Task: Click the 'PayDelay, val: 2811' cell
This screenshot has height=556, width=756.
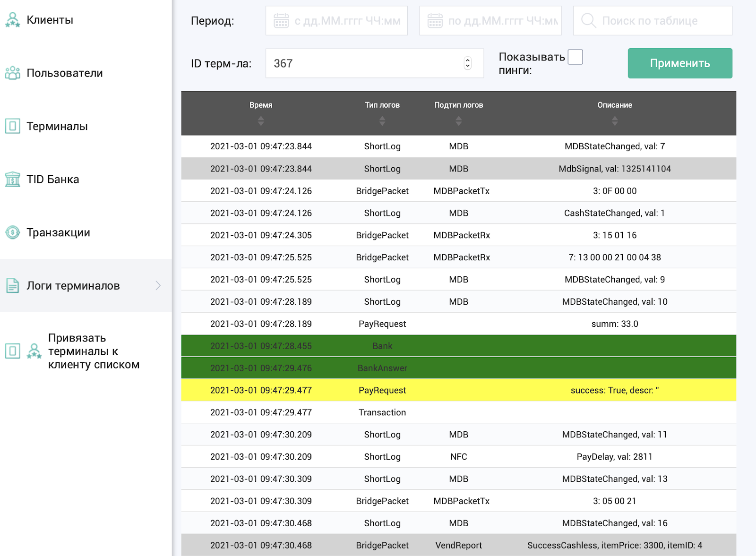Action: pos(615,457)
